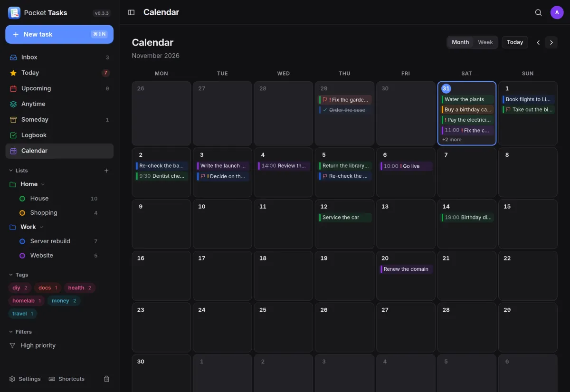570x392 pixels.
Task: Open the user avatar menu
Action: [x=557, y=12]
